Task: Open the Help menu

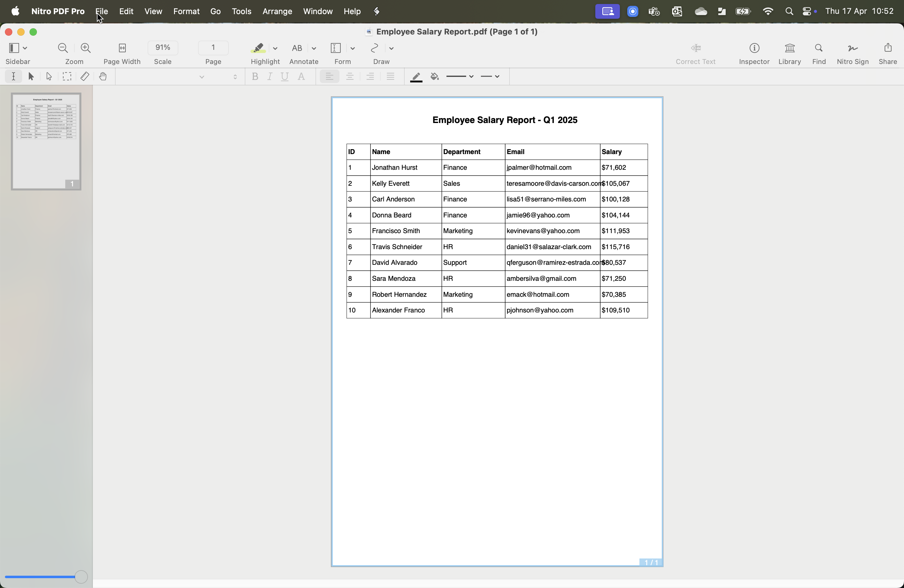Action: [x=352, y=11]
